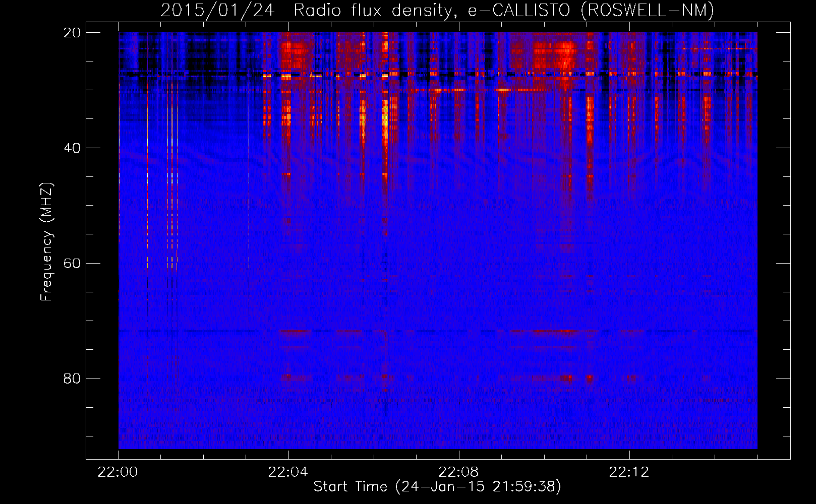Select the 'Start Time (24-Jan-15 21:59:38)' label
The height and width of the screenshot is (504, 816).
437,487
